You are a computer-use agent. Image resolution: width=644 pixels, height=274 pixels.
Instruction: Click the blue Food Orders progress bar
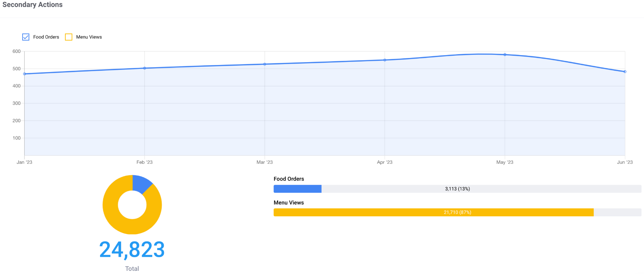[x=297, y=189]
